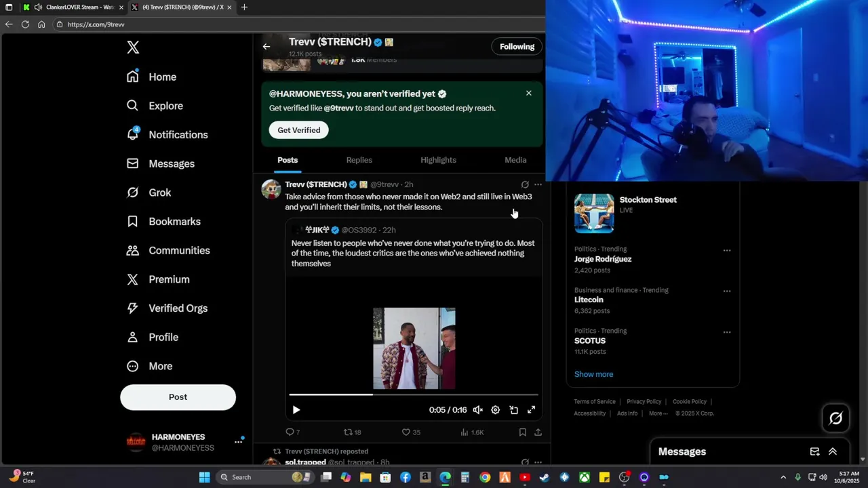Image resolution: width=868 pixels, height=488 pixels.
Task: Open Notifications
Action: pos(167,135)
